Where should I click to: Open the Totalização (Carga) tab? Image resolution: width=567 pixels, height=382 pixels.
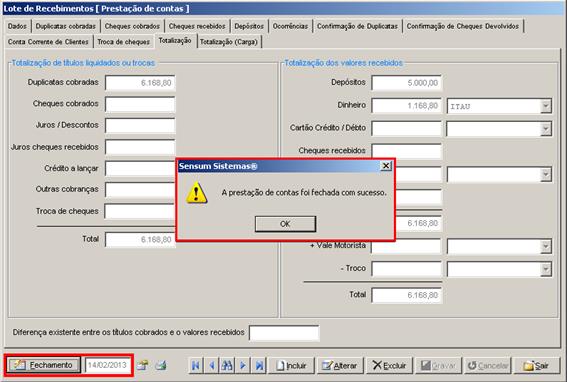pyautogui.click(x=229, y=42)
